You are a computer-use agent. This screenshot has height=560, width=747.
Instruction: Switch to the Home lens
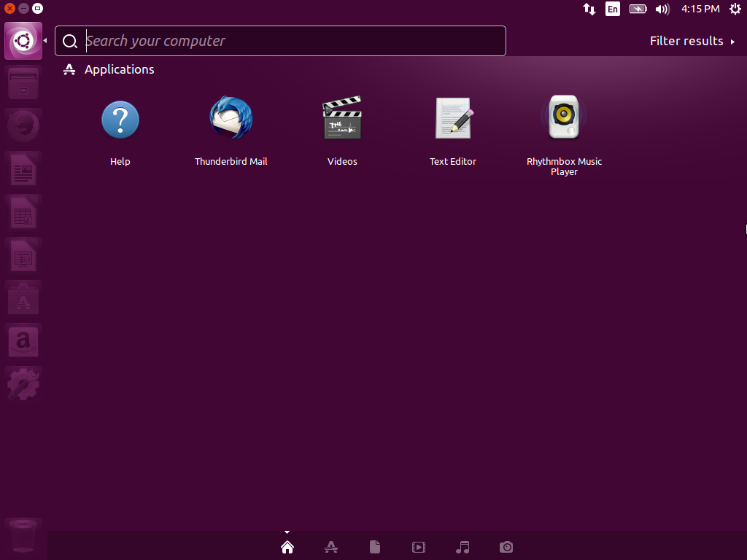(287, 547)
